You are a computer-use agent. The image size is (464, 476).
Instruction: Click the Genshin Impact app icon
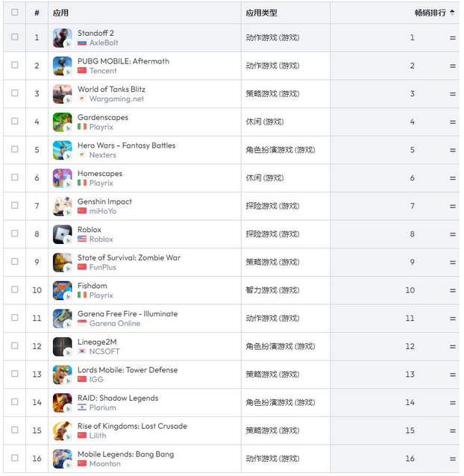pyautogui.click(x=62, y=206)
